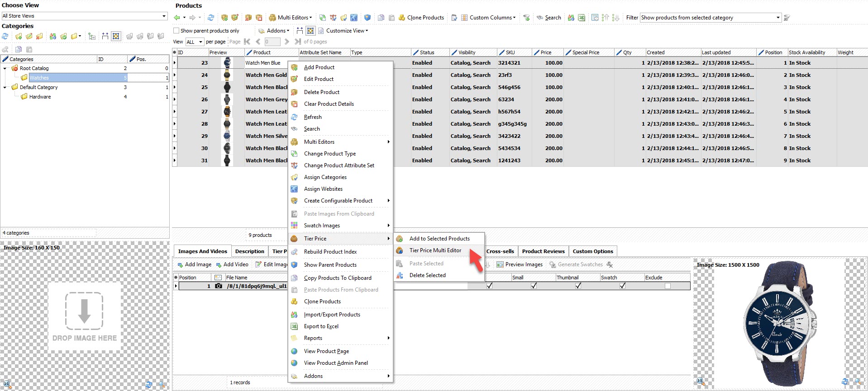Click the move position down arrow icon
868x391 pixels.
tap(616, 18)
